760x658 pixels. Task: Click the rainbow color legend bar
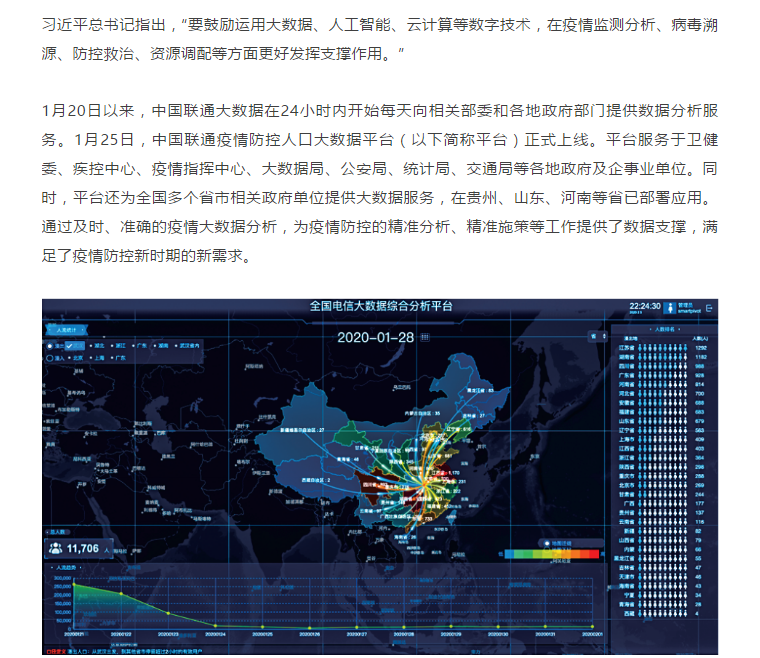(x=552, y=554)
